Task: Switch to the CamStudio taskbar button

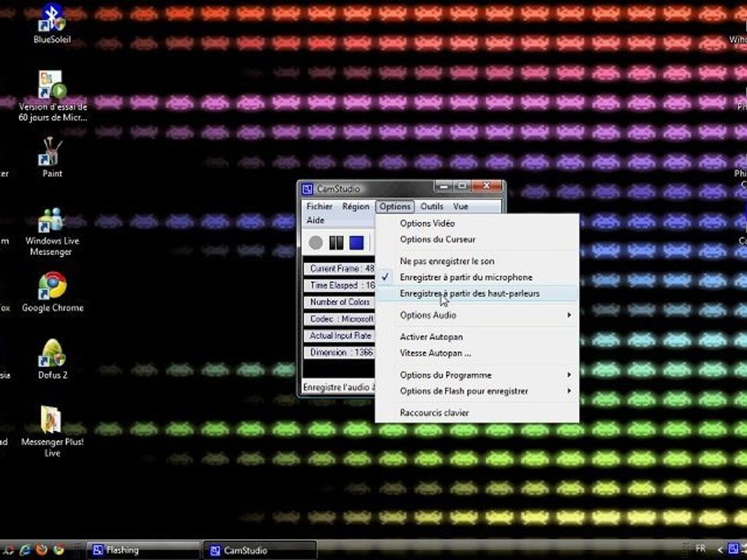Action: click(x=260, y=550)
